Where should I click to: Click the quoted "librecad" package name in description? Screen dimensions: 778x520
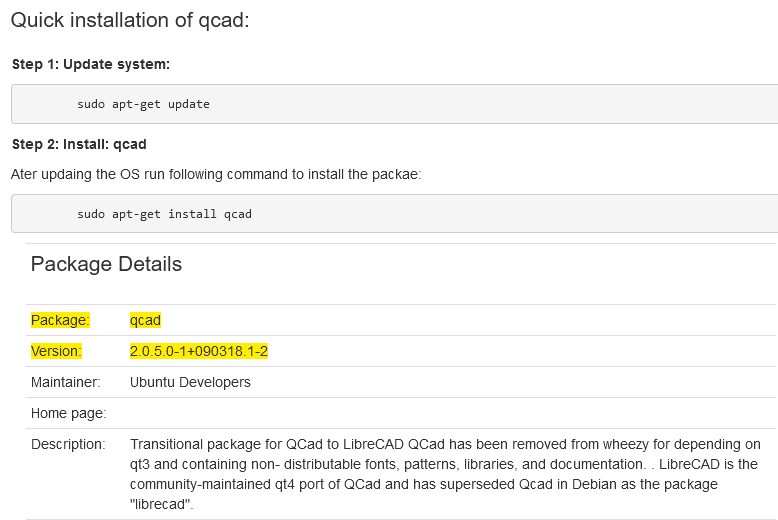click(x=160, y=503)
